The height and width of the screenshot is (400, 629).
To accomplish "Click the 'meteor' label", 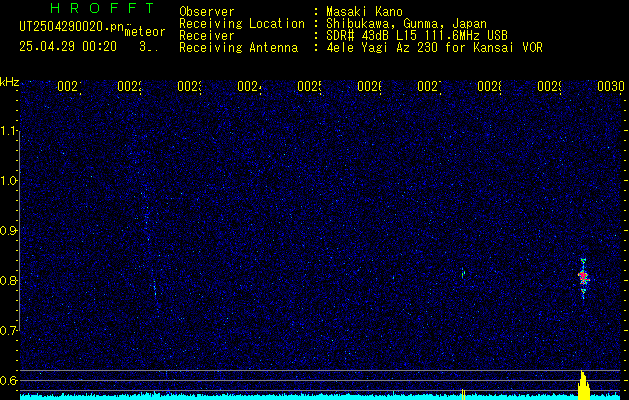I will [x=145, y=32].
